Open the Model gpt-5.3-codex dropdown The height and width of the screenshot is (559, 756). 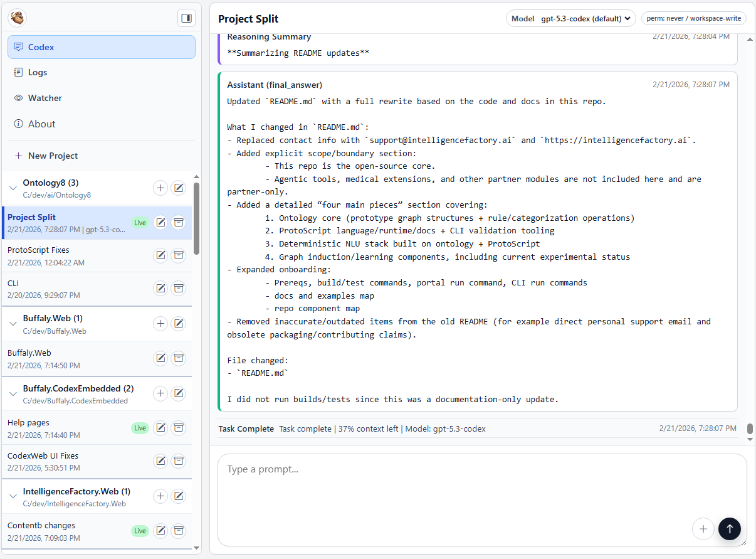click(x=570, y=18)
